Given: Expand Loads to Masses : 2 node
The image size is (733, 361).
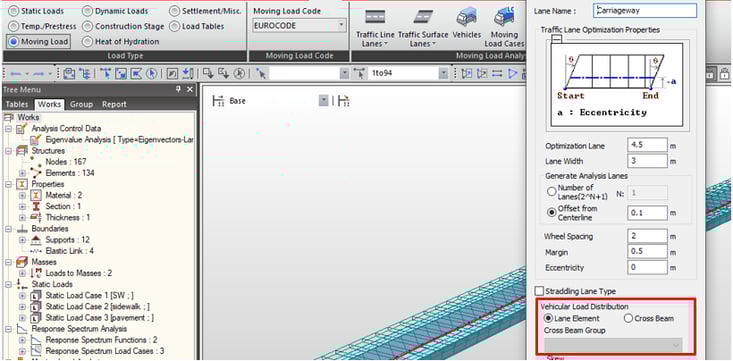Looking at the screenshot, I should click(22, 273).
